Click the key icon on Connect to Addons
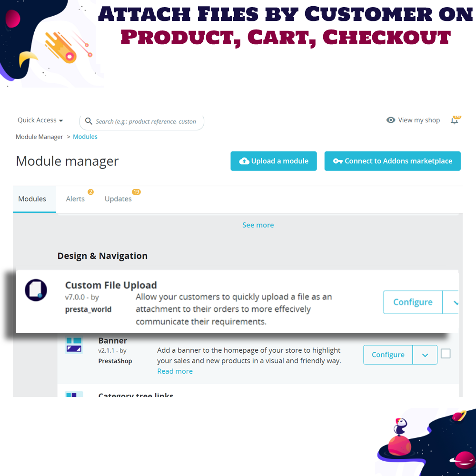Viewport: 476px width, 476px height. click(x=337, y=161)
